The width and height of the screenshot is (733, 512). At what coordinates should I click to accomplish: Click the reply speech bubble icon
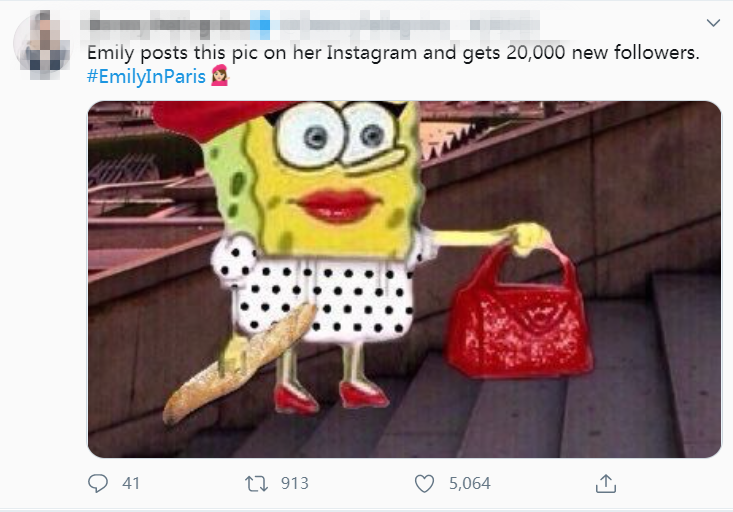[x=98, y=483]
